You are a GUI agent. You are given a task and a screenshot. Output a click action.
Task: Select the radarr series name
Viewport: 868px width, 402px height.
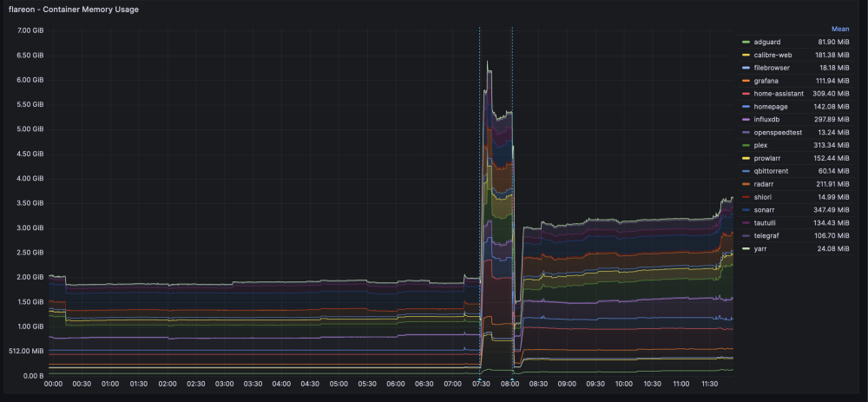764,184
